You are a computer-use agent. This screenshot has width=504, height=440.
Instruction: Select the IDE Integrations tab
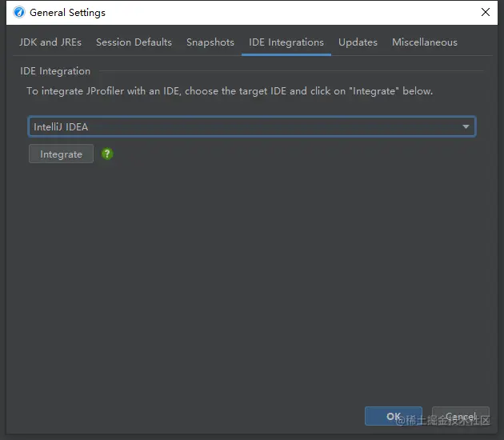(x=286, y=42)
